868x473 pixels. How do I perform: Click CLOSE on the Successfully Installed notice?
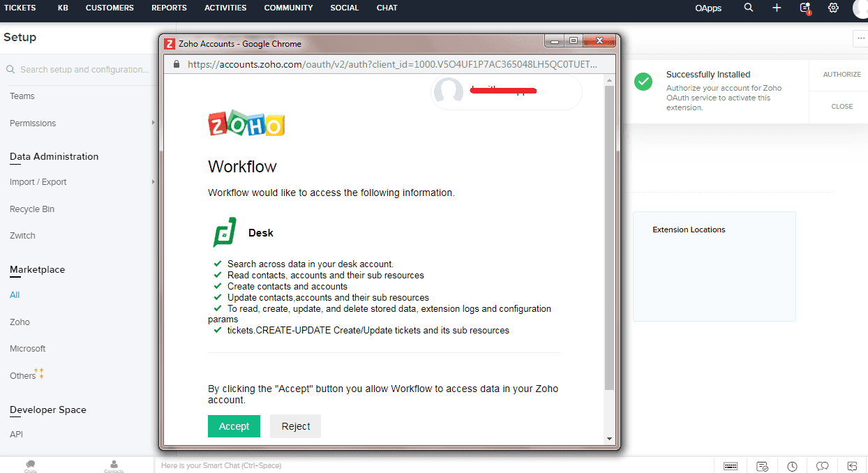[x=841, y=107]
